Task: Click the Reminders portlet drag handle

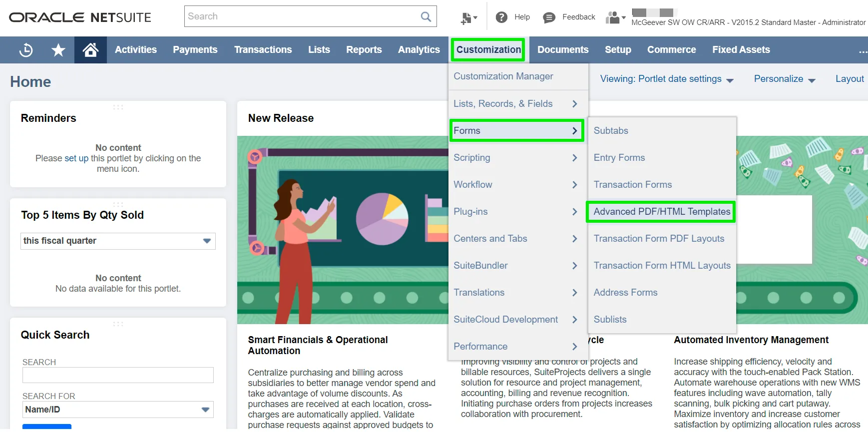Action: tap(118, 107)
